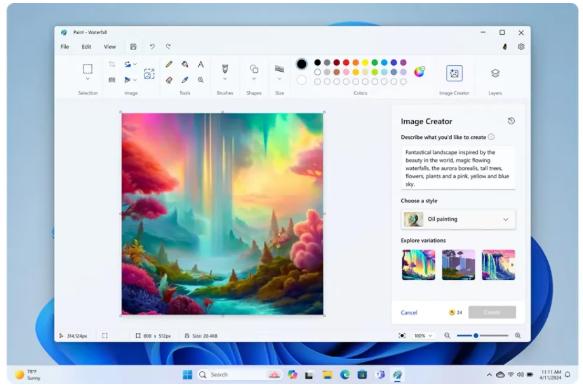Select the first variation thumbnail

click(x=418, y=265)
